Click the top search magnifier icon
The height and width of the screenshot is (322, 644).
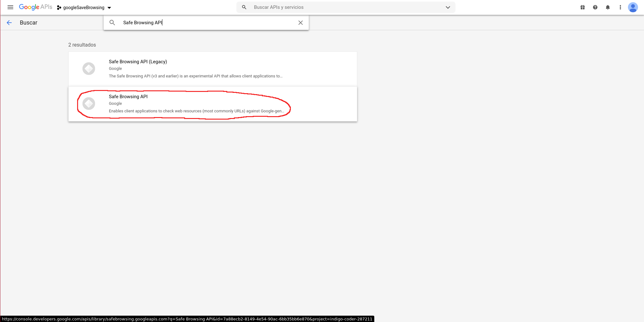point(244,7)
